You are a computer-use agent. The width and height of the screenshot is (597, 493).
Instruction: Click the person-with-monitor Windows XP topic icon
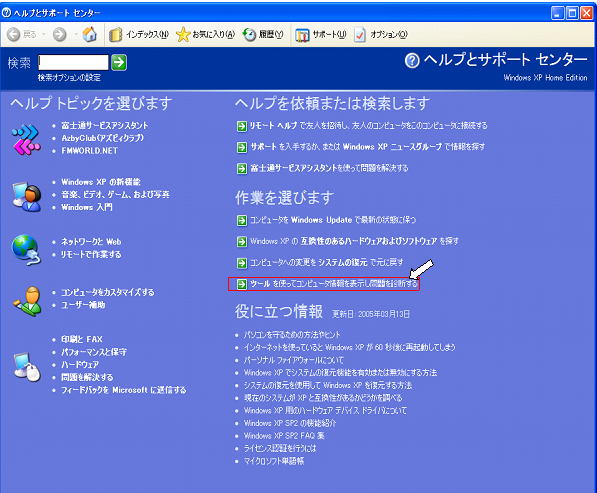coord(27,197)
